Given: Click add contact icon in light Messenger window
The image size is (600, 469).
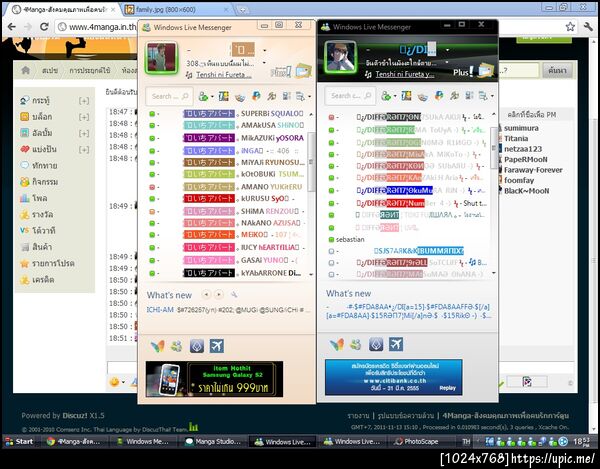Looking at the screenshot, I should pyautogui.click(x=203, y=96).
